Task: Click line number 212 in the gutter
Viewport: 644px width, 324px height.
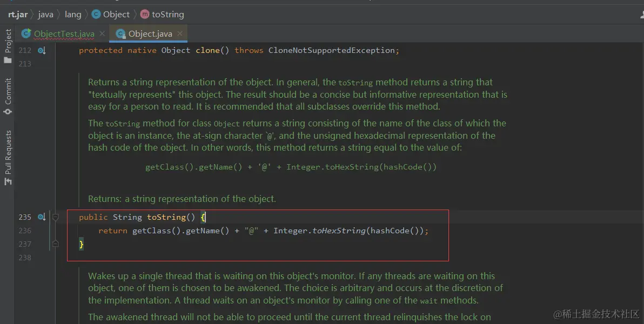Action: pyautogui.click(x=25, y=50)
